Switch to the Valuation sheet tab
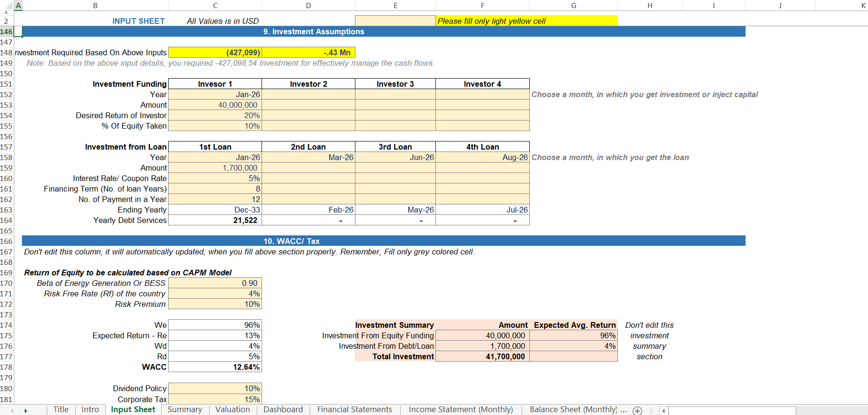The width and height of the screenshot is (868, 415). click(x=232, y=409)
